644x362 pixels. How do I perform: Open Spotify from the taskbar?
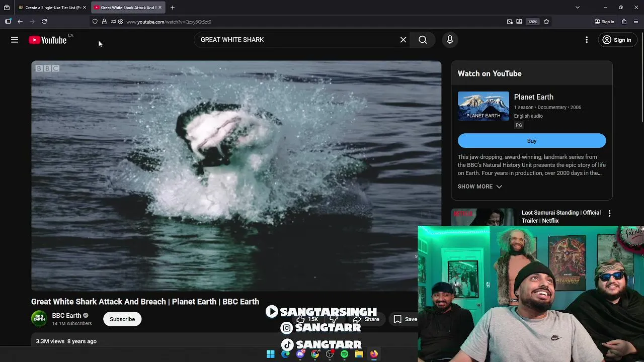[x=344, y=354]
